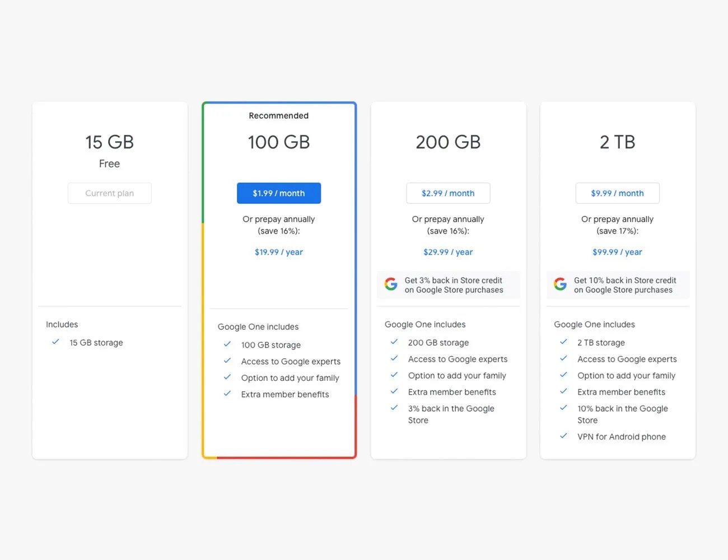
Task: Click the 15 GB storage feature text
Action: tap(96, 343)
